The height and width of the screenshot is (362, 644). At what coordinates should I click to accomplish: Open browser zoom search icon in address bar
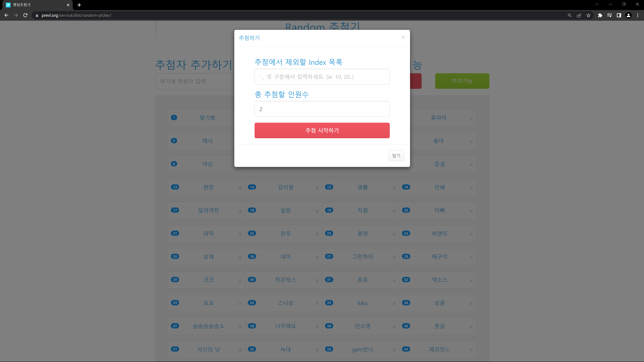click(570, 15)
